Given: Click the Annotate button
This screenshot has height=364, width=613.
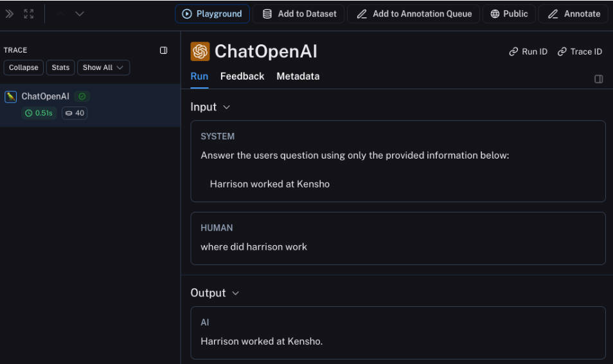Looking at the screenshot, I should 574,14.
